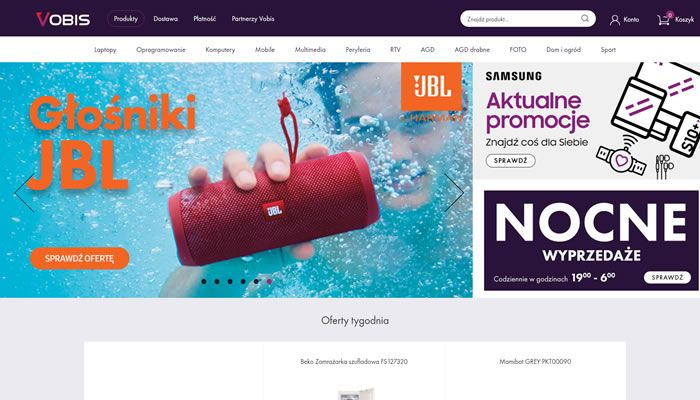
Task: Click SPRAWDŹ button on Samsung promo banner
Action: (x=510, y=161)
